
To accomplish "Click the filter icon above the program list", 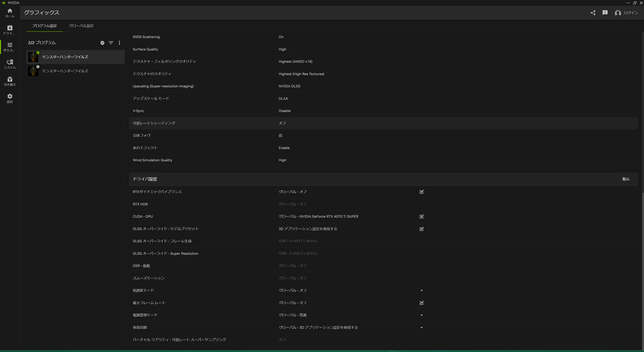I will pos(111,43).
